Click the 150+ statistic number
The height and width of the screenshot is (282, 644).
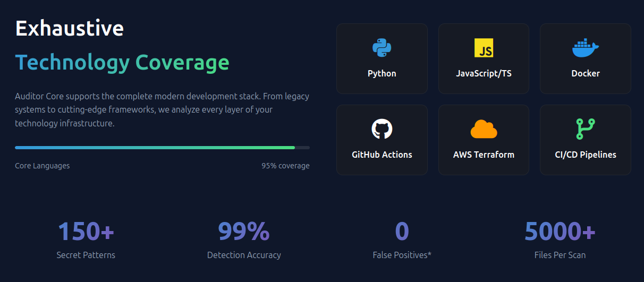[86, 232]
